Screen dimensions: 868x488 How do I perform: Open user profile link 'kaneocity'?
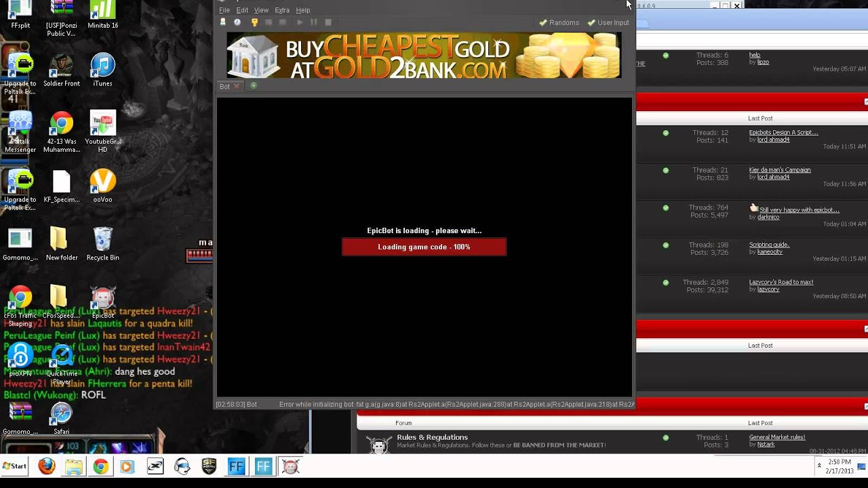click(770, 251)
